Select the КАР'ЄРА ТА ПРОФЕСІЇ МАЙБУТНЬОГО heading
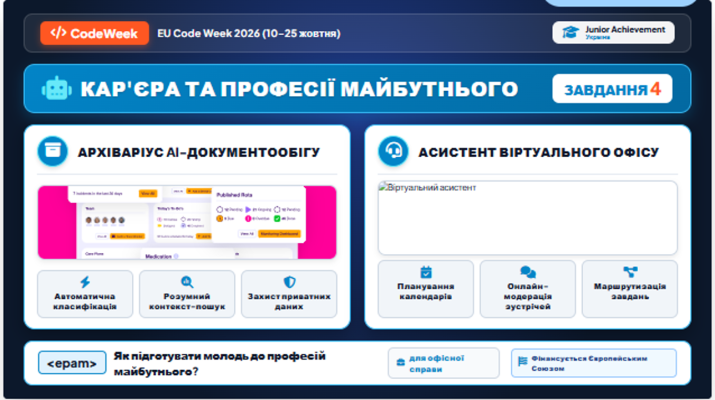The height and width of the screenshot is (400, 715). click(299, 89)
